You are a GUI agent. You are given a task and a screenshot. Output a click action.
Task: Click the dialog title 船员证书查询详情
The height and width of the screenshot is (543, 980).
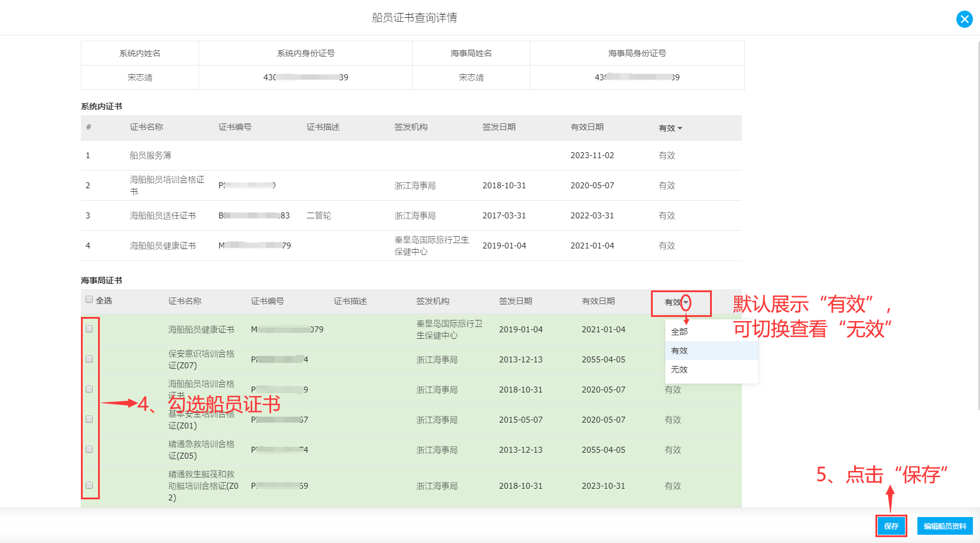tap(415, 18)
